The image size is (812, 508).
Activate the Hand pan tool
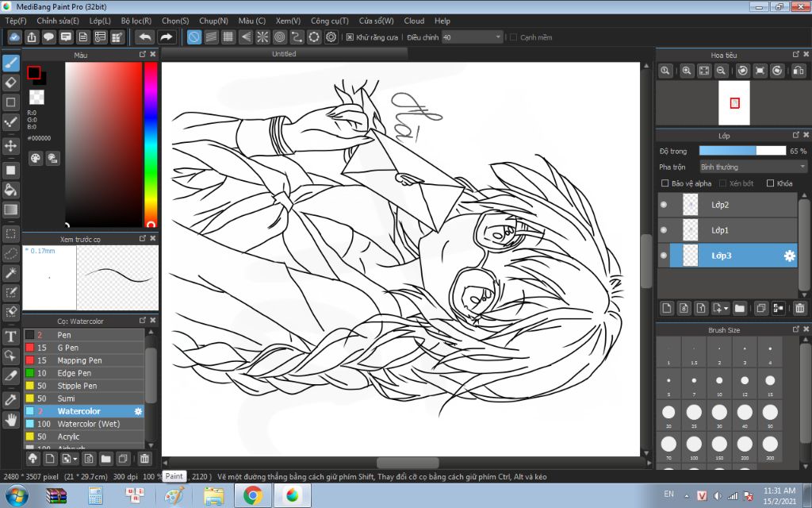coord(11,419)
